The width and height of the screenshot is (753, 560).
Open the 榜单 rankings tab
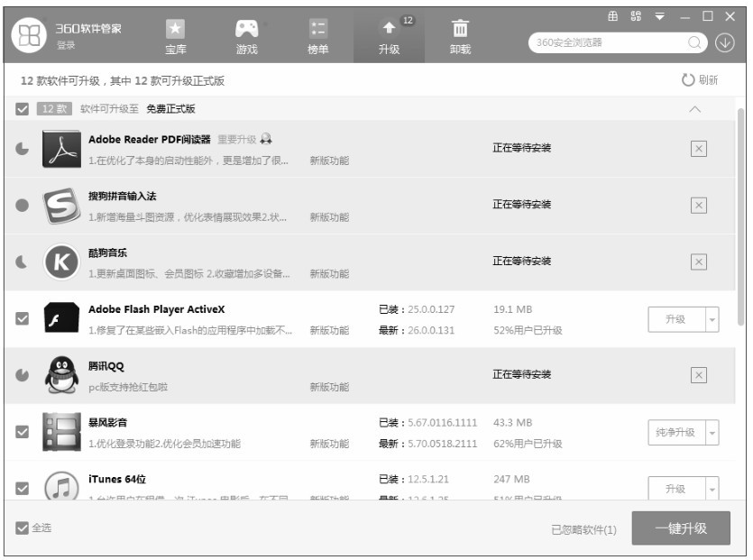[318, 36]
